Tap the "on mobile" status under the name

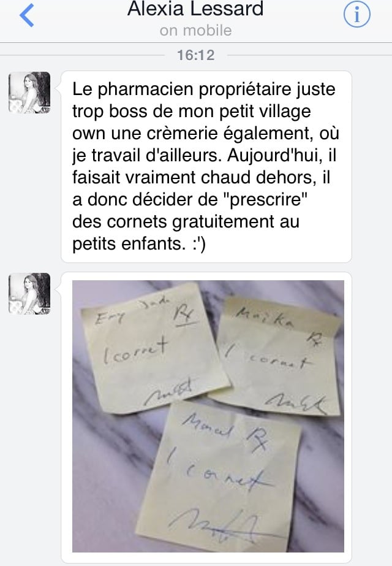coord(195,31)
